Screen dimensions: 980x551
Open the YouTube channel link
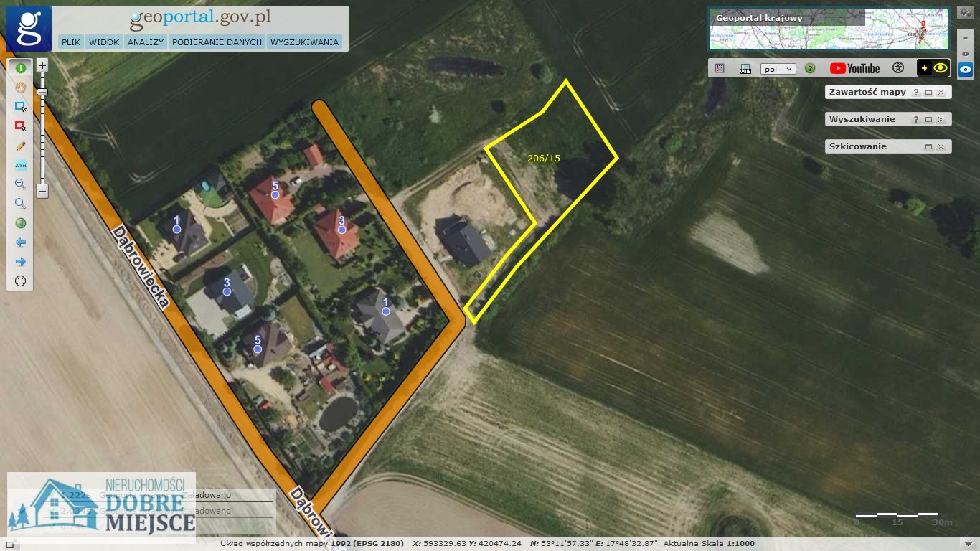854,69
